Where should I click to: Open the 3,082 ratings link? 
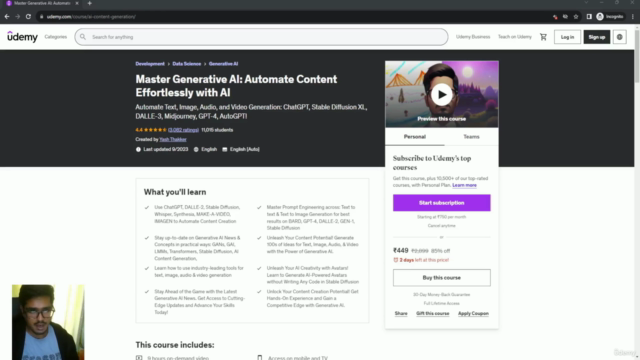coord(183,130)
